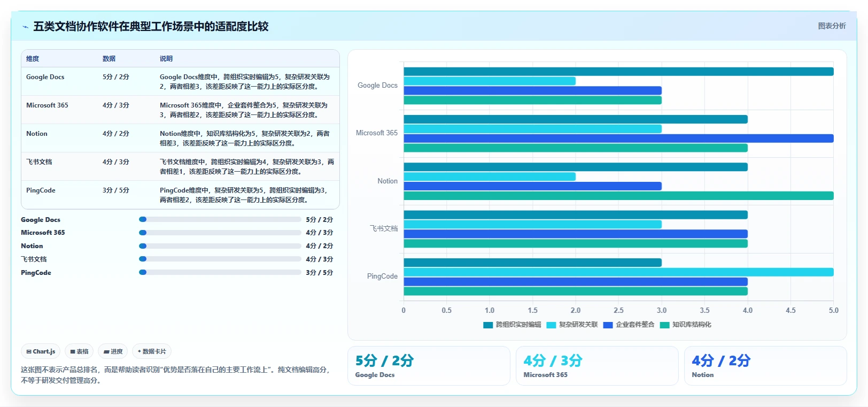Image resolution: width=868 pixels, height=407 pixels.
Task: Click Microsoft 365 企业套件整合 bar in chart
Action: click(618, 139)
